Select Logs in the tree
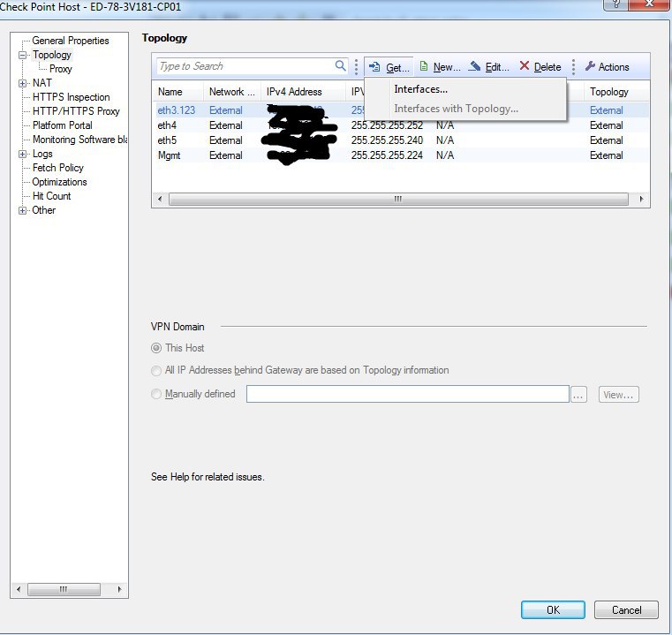The height and width of the screenshot is (635, 672). 42,154
